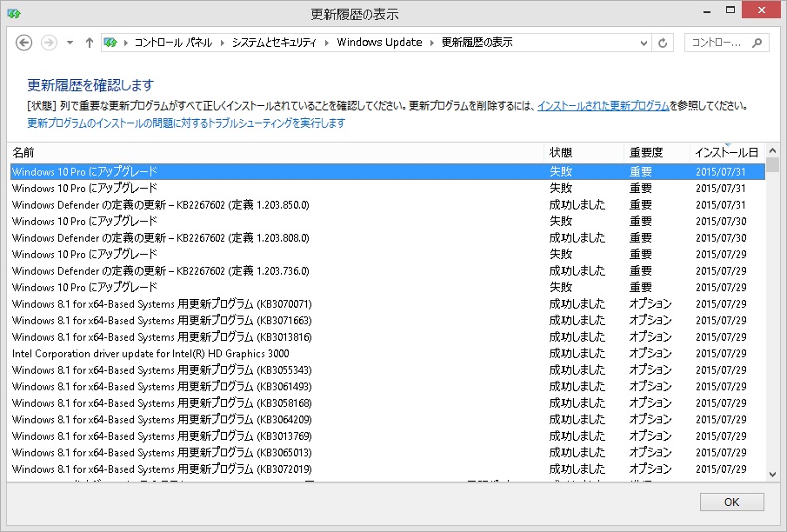
Task: Select Defender definition 1.203.808.0 row
Action: [x=388, y=238]
